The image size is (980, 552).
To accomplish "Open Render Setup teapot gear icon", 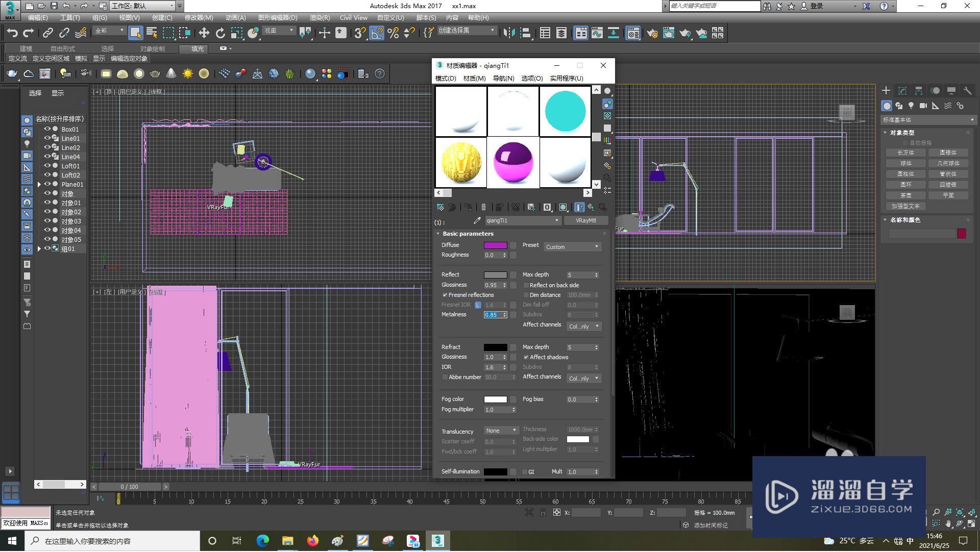I will pyautogui.click(x=652, y=33).
